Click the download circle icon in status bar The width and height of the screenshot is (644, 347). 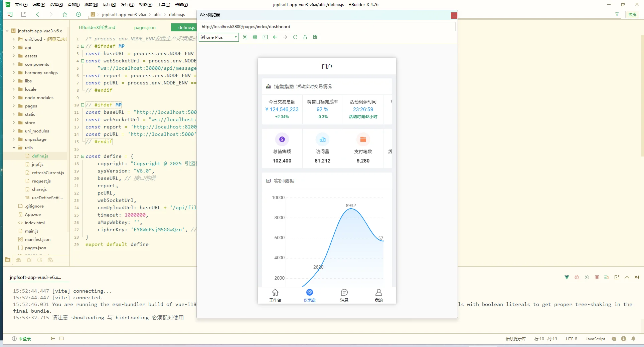624,339
